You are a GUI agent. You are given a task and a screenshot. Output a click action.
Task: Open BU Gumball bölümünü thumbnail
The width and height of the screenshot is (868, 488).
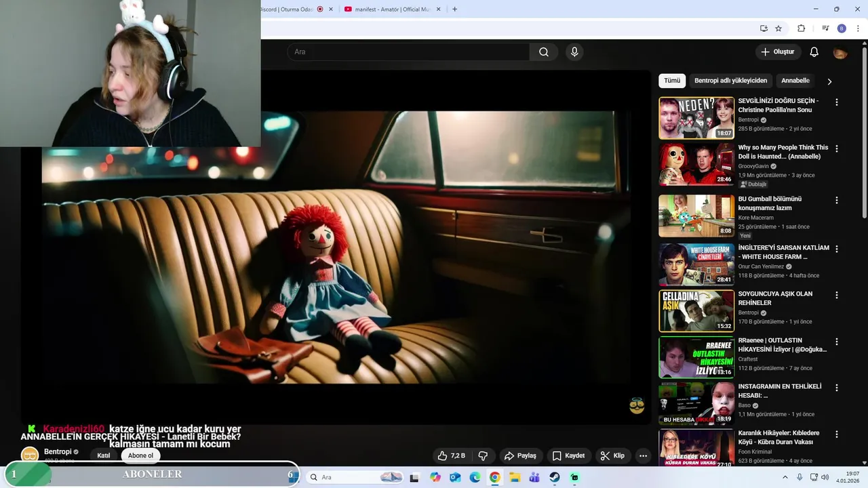[696, 216]
